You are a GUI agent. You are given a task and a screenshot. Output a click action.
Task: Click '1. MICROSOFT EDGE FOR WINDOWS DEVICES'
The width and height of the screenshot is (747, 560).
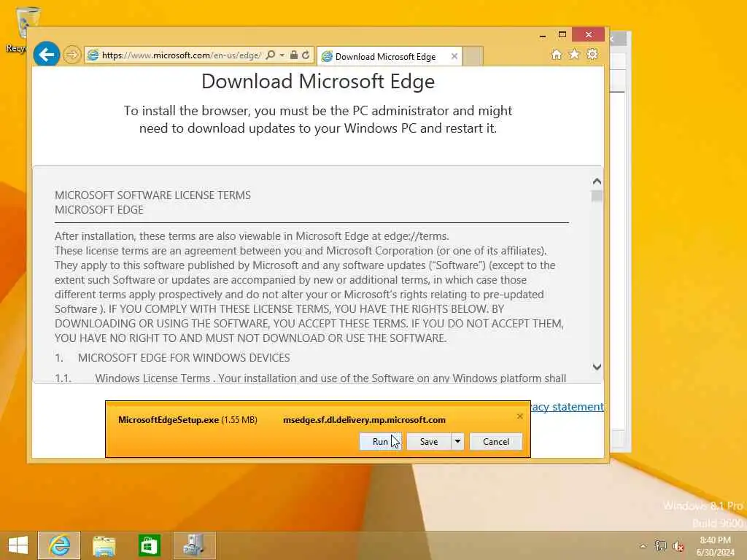172,357
